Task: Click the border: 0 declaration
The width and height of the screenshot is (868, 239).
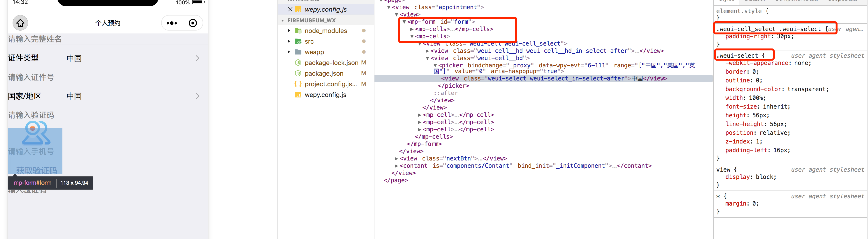Action: point(742,72)
